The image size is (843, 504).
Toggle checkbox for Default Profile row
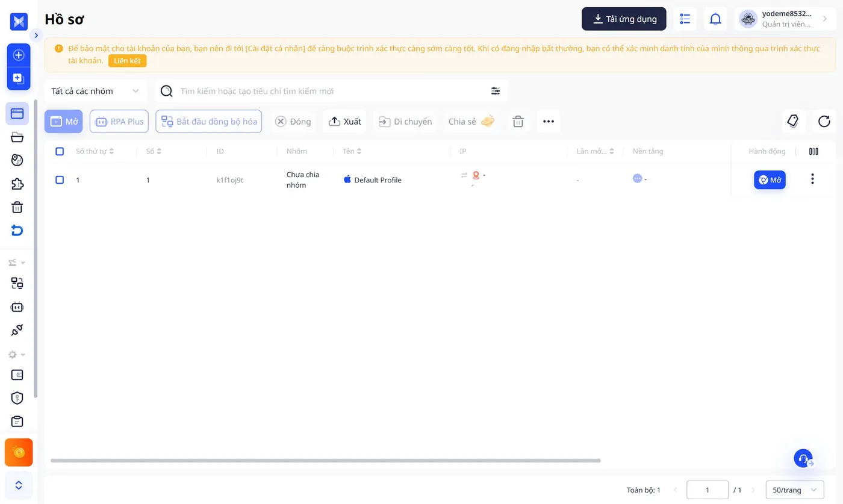(60, 179)
